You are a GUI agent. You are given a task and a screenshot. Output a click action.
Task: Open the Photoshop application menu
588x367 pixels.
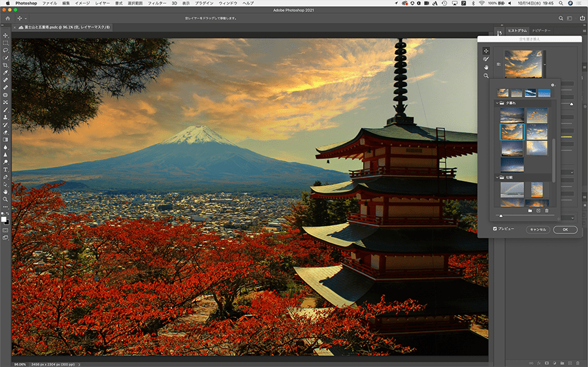tap(26, 3)
